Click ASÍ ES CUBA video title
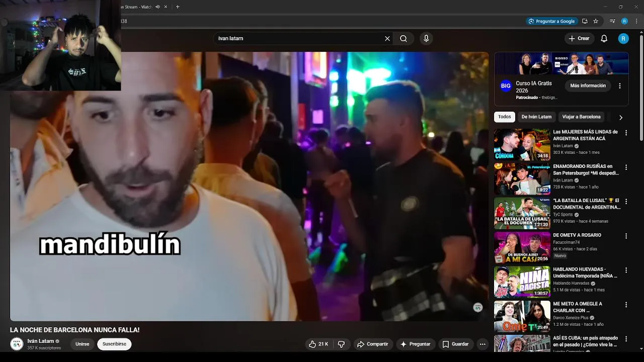644x362 pixels. coord(586,341)
